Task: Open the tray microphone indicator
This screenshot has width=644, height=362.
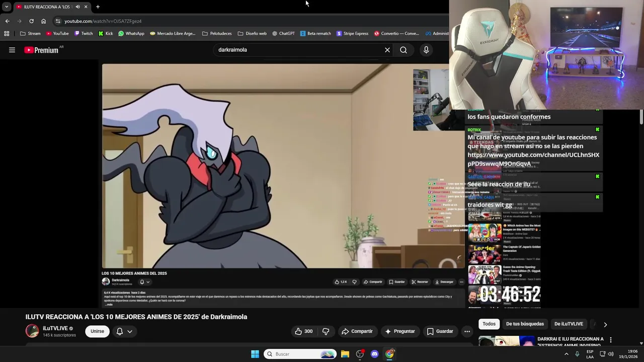Action: [577, 354]
